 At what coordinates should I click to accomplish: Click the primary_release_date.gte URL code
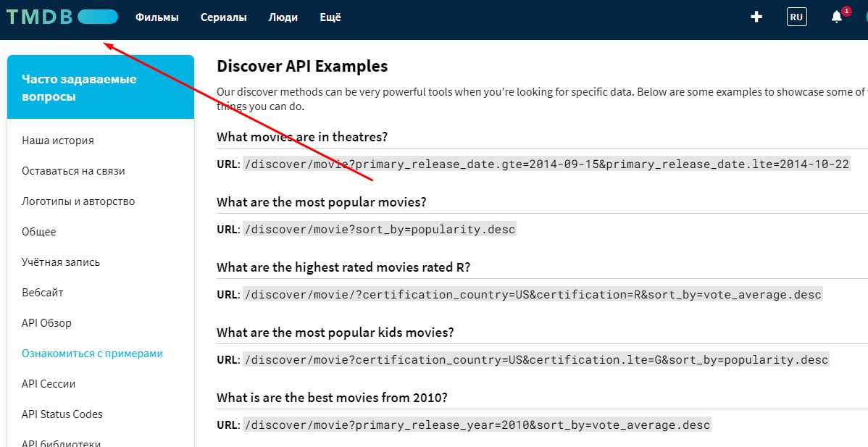(546, 164)
